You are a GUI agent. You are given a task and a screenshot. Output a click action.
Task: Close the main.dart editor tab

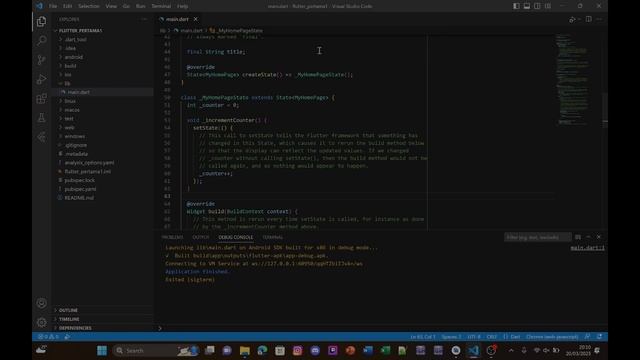196,19
